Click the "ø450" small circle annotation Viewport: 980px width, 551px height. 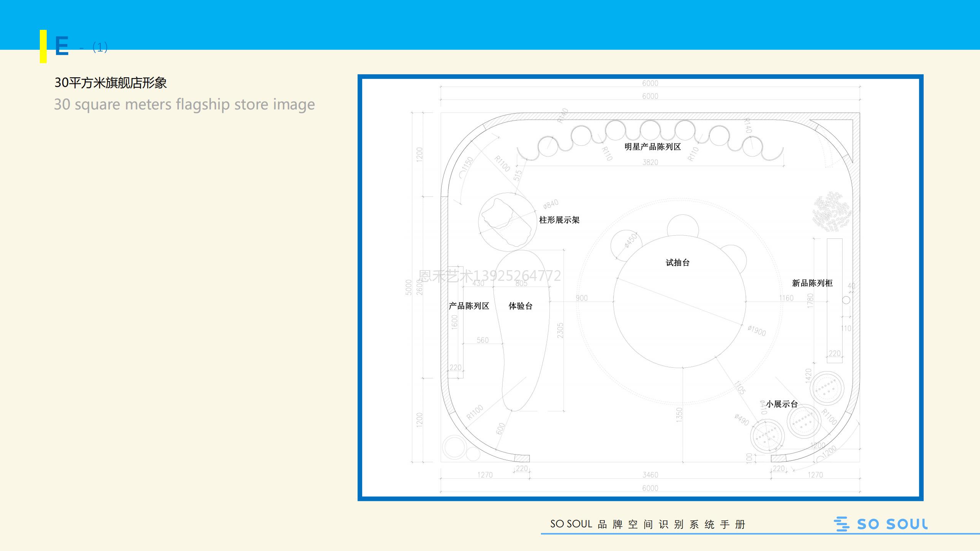(630, 240)
